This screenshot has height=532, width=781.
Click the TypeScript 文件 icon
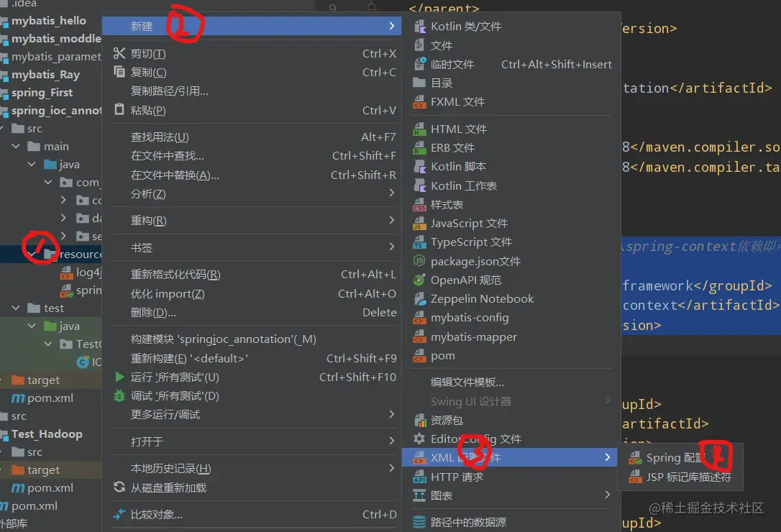tap(420, 242)
